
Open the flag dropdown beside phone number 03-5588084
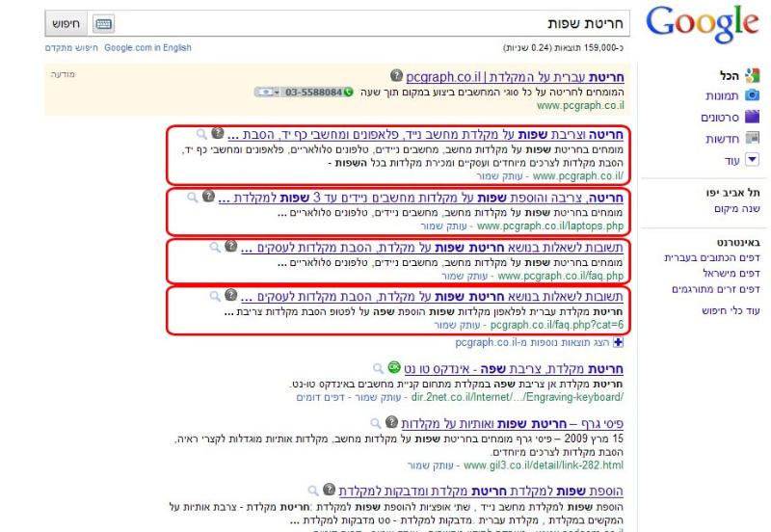pos(268,92)
